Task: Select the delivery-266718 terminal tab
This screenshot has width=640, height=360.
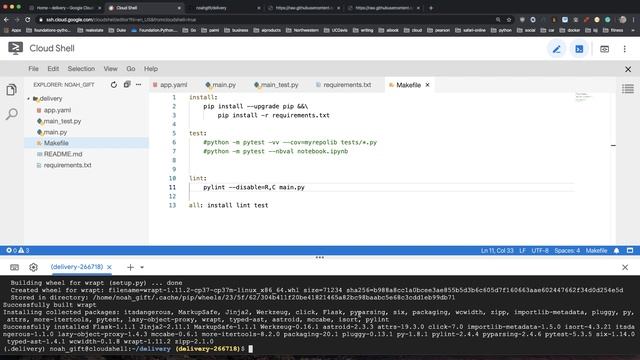Action: (x=77, y=267)
